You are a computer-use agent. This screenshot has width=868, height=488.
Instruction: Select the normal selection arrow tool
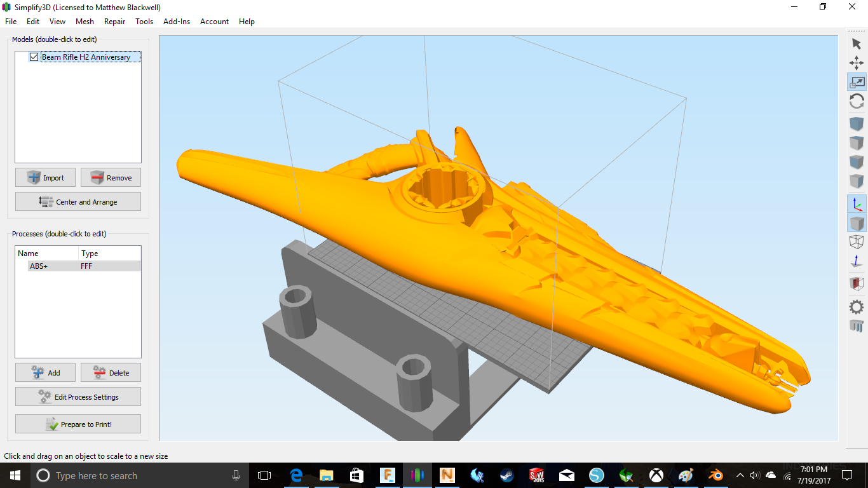857,44
